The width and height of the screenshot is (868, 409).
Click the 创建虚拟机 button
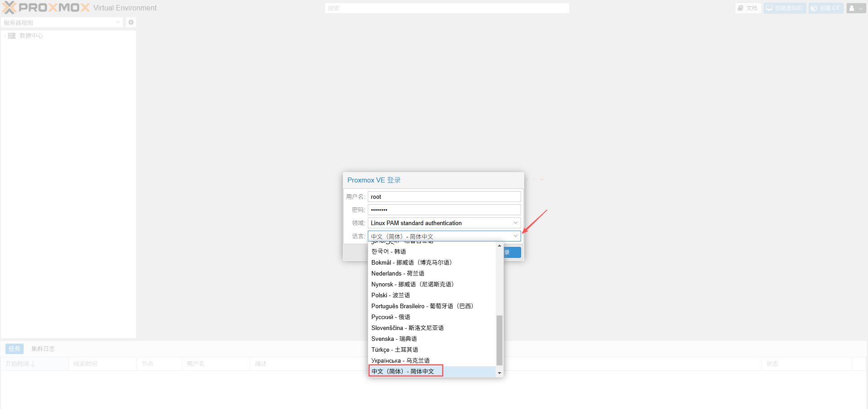(785, 8)
